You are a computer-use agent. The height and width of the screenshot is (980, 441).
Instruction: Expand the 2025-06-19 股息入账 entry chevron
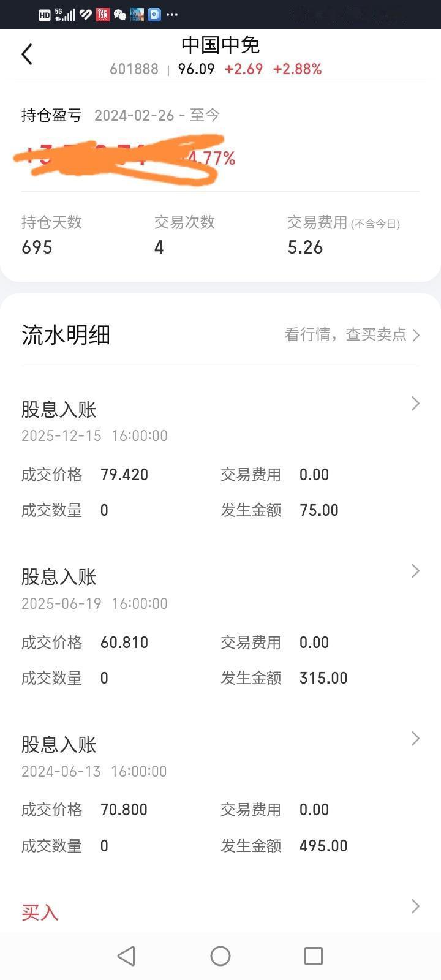pyautogui.click(x=415, y=571)
